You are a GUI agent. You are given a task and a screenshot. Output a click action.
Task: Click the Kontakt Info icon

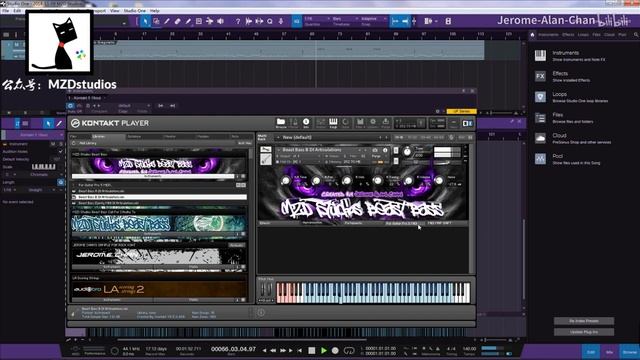[306, 123]
